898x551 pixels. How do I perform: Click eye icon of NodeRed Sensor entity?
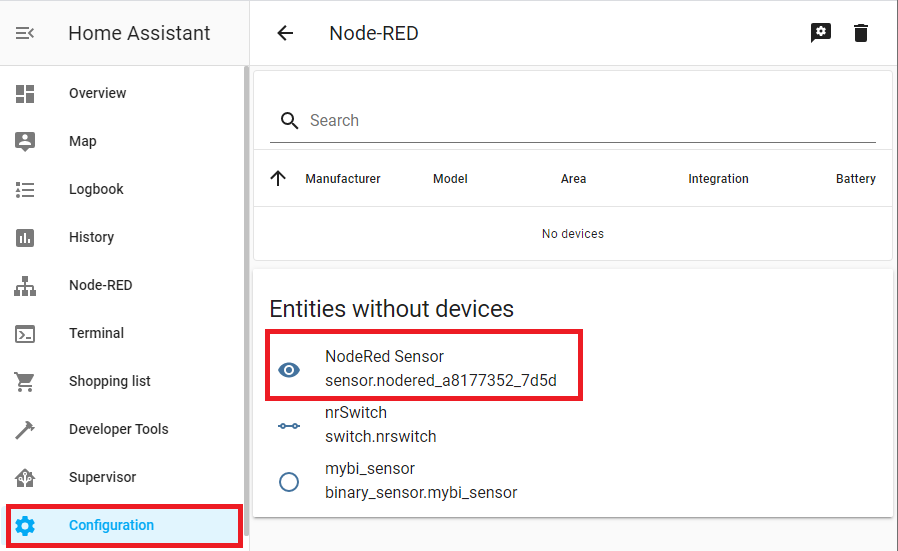pos(289,369)
